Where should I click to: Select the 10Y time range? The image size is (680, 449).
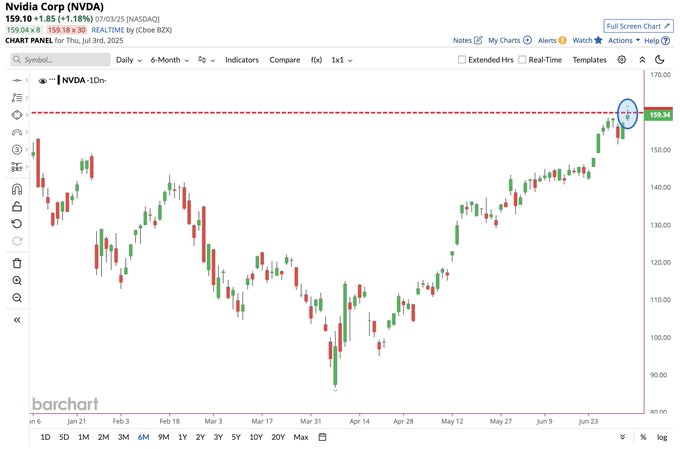point(256,437)
